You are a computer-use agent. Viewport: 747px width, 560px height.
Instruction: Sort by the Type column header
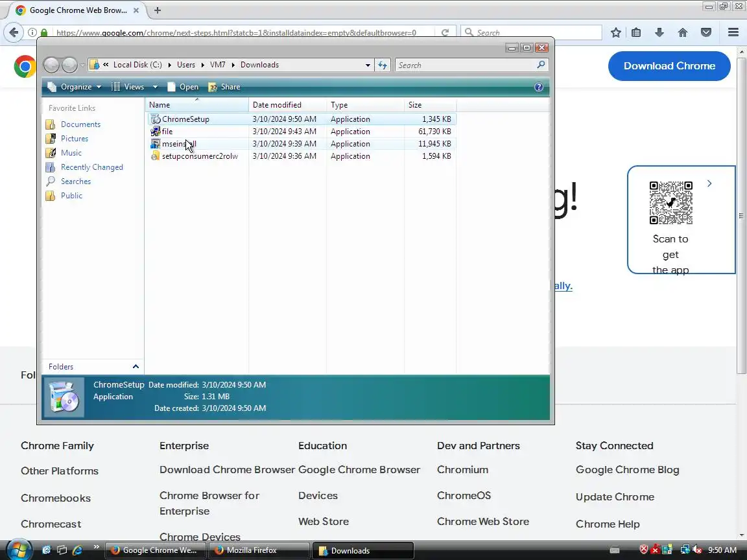(366, 105)
